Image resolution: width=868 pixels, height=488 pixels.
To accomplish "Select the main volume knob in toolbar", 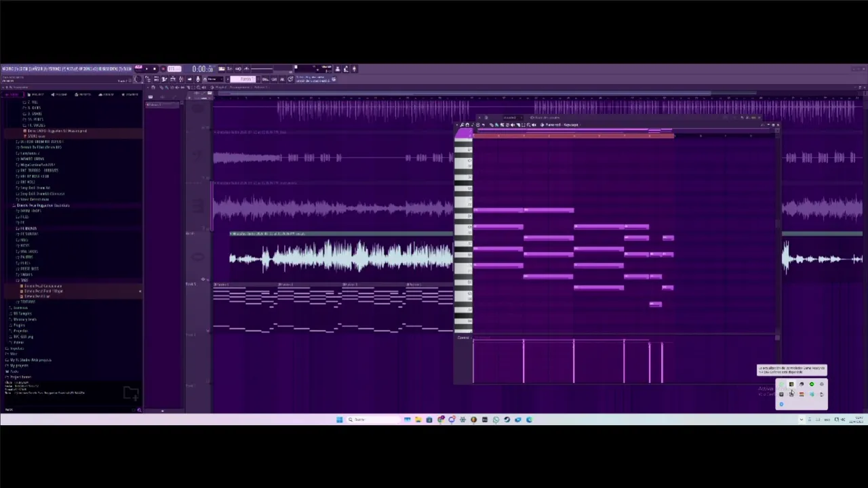I will (x=138, y=79).
